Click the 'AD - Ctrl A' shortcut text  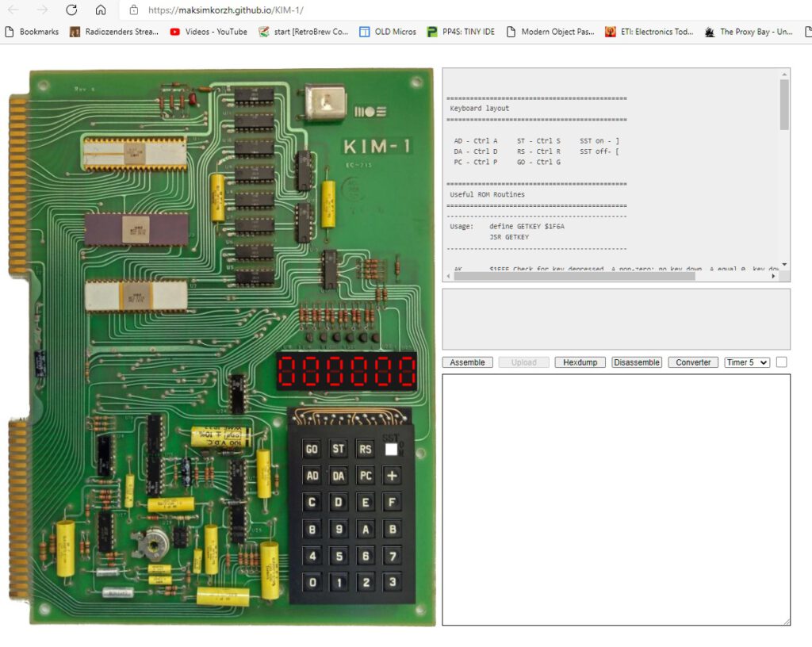coord(476,141)
